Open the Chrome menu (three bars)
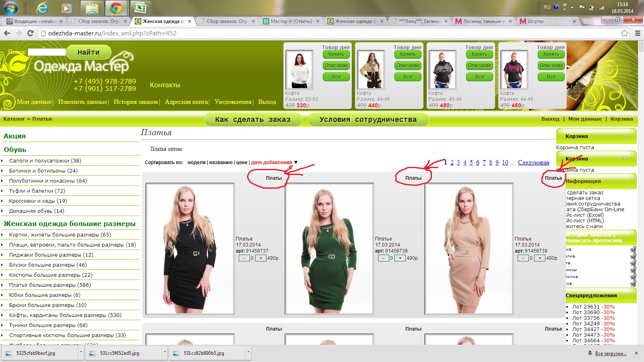The image size is (644, 362). [638, 33]
